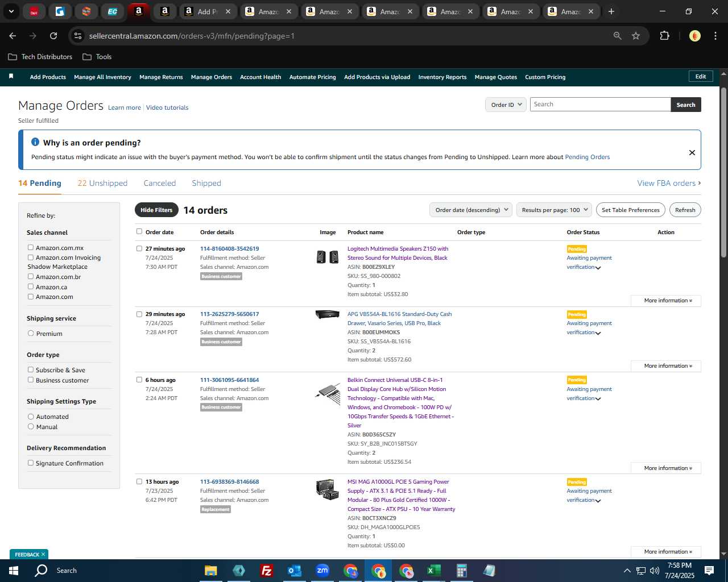Click the APG cash drawer product image
This screenshot has height=582, width=728.
pos(328,314)
